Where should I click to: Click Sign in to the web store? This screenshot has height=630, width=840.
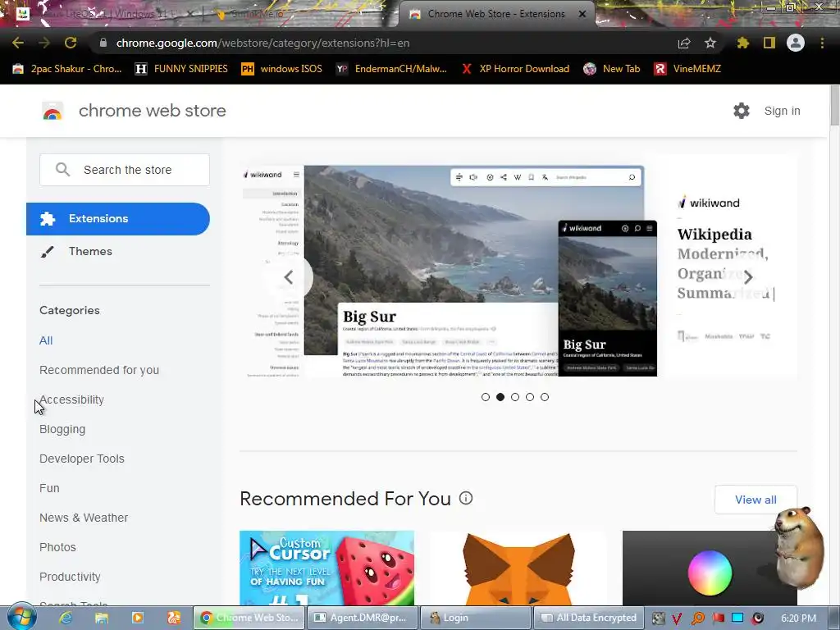click(782, 111)
